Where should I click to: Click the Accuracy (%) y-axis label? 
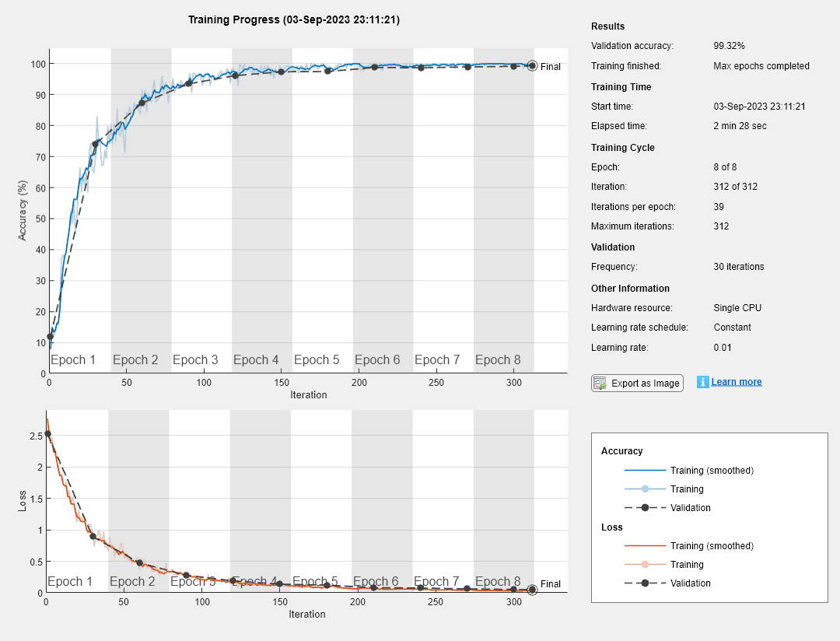tap(23, 210)
